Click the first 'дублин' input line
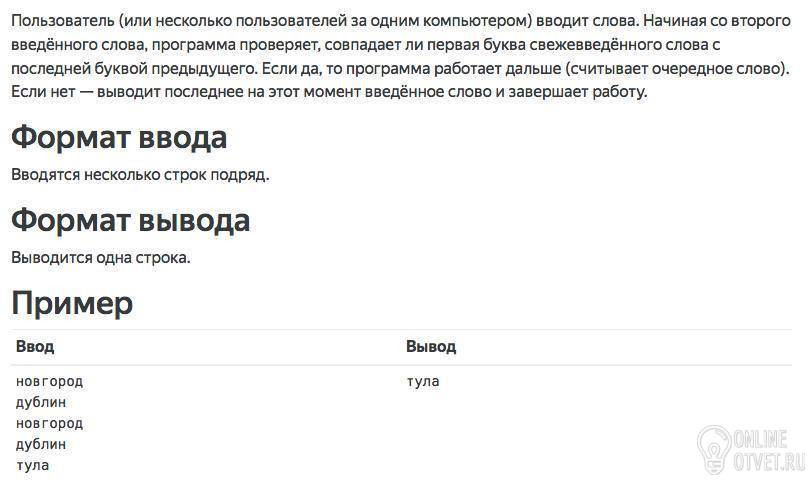The image size is (810, 480). pos(41,402)
